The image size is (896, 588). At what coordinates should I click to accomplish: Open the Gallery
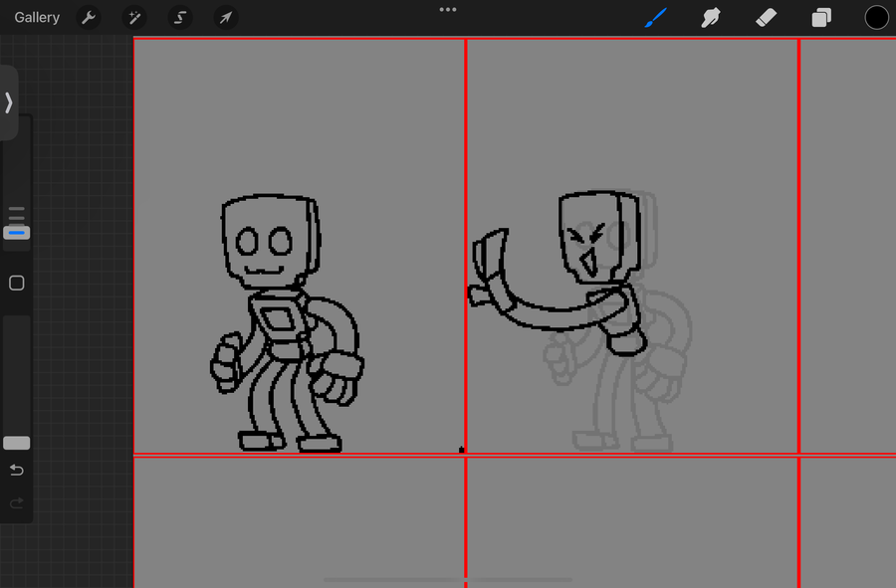37,18
